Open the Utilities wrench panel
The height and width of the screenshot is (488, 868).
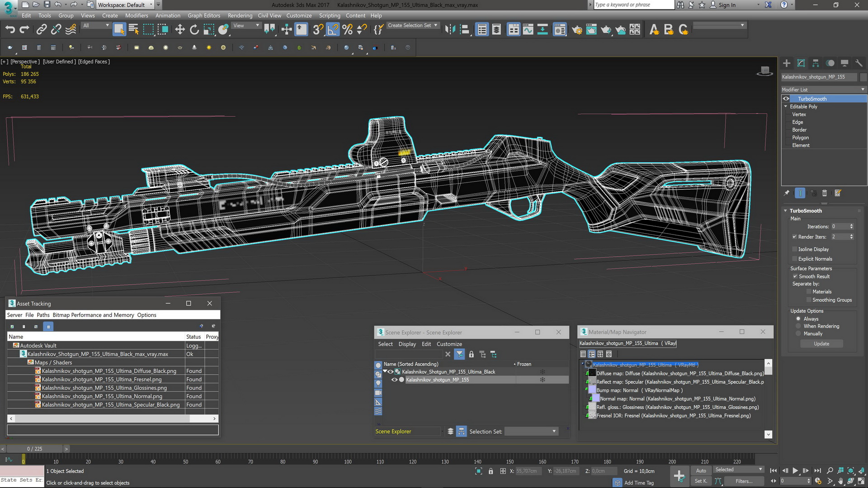[x=859, y=63]
